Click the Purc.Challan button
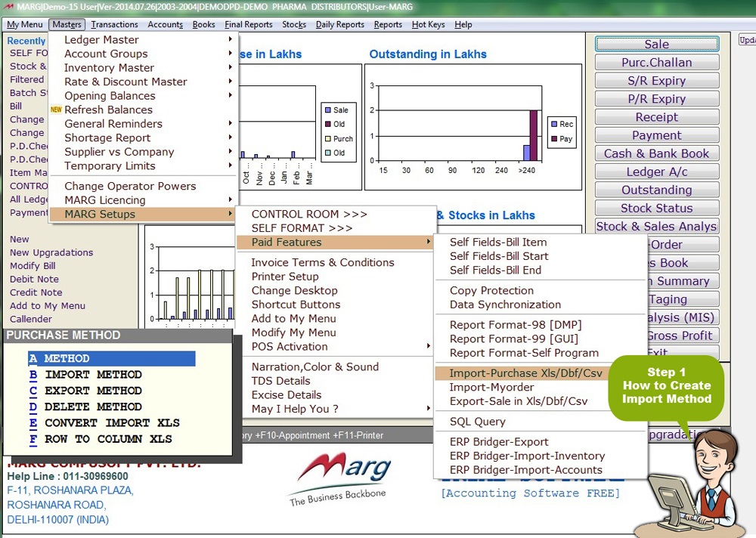Screen dimensions: 756x538 pos(657,62)
